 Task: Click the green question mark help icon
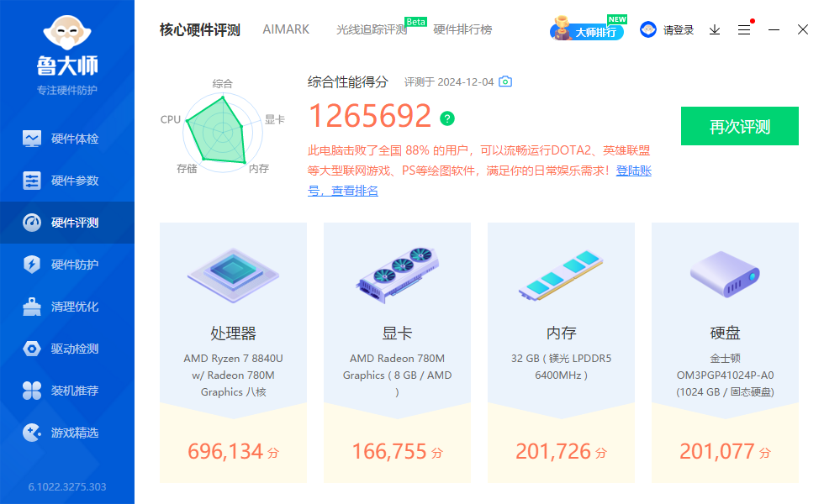[x=447, y=118]
